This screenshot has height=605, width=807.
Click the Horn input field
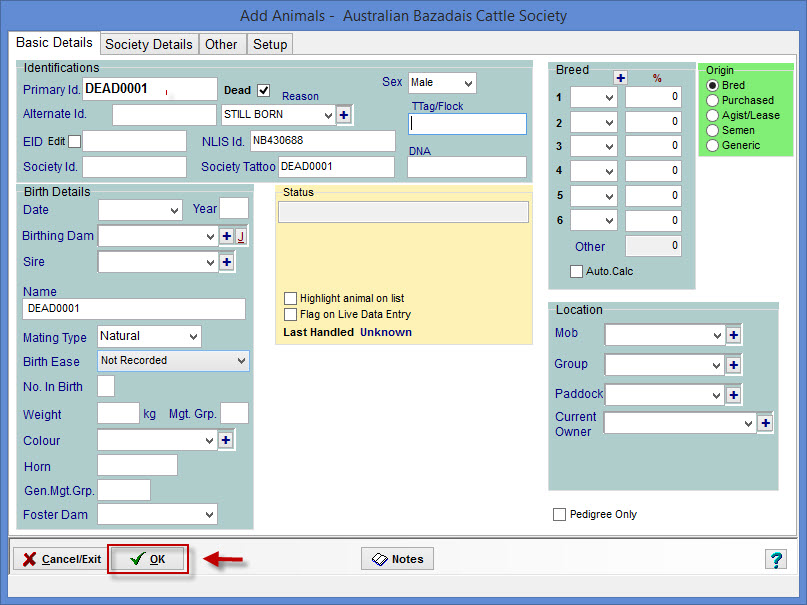point(137,465)
